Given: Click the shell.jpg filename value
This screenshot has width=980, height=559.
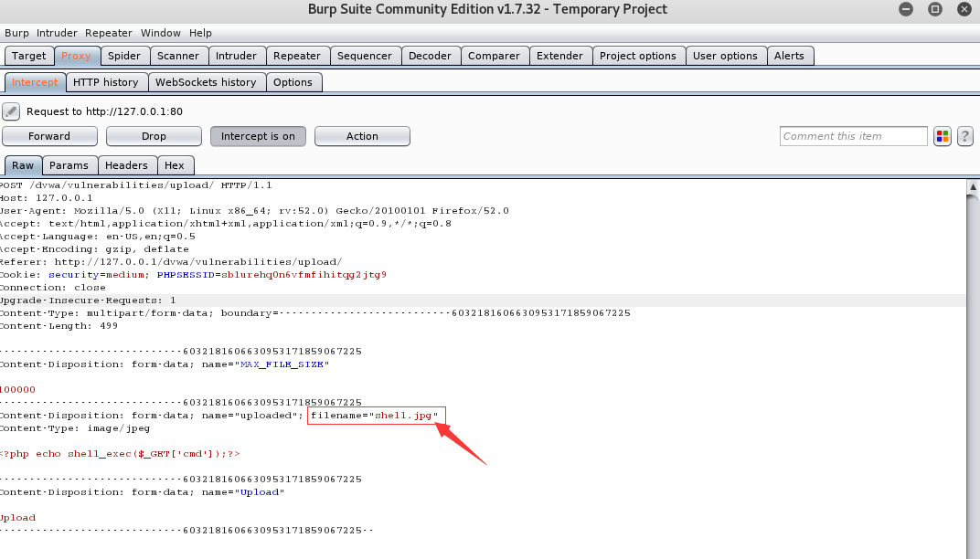Looking at the screenshot, I should pyautogui.click(x=403, y=416).
